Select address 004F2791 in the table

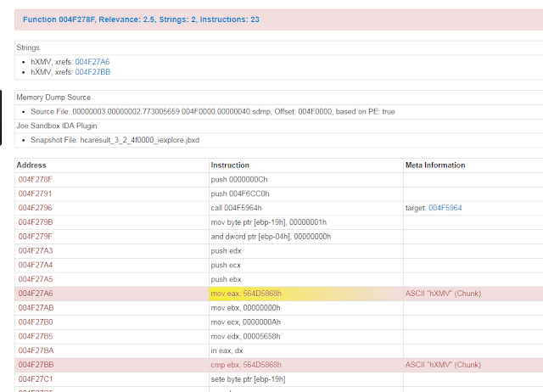tap(35, 193)
